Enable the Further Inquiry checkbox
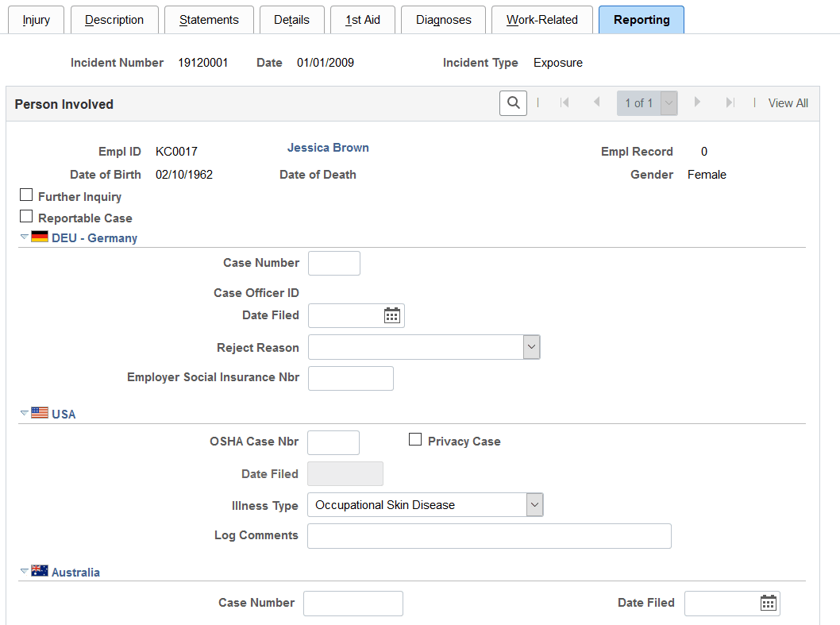 26,195
